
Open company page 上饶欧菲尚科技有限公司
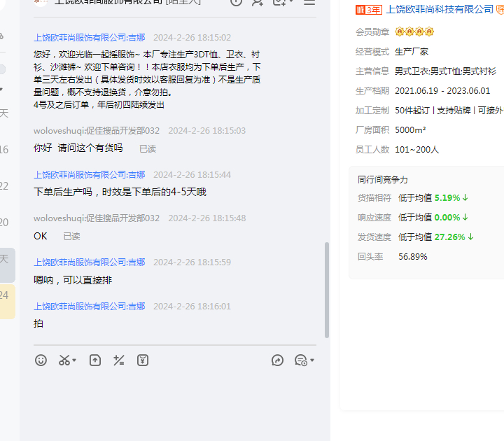coord(440,10)
